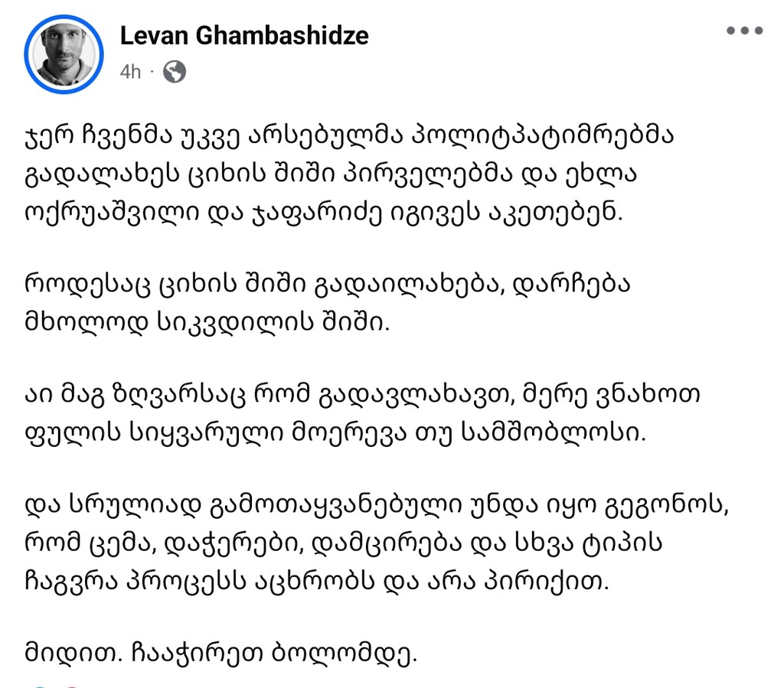Open the post's 4h timestamp link
This screenshot has width=784, height=688.
(130, 72)
